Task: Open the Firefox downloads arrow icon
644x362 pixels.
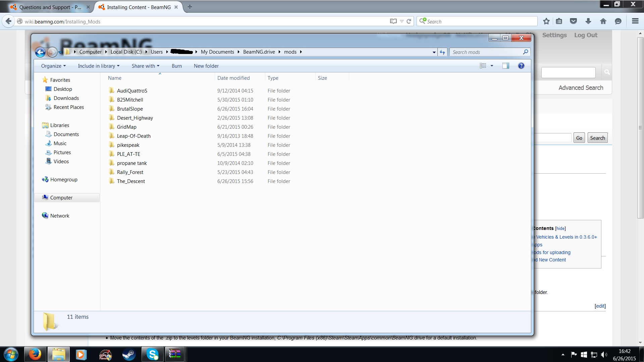Action: click(x=588, y=21)
